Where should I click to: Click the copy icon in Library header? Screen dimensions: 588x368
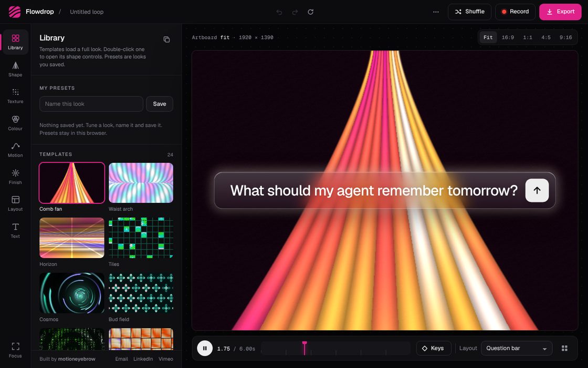(x=166, y=39)
